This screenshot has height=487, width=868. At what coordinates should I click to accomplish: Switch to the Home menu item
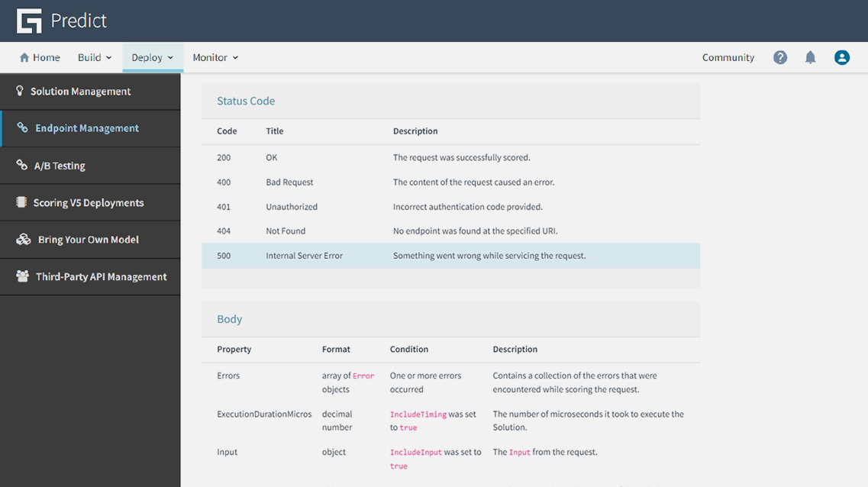coord(39,57)
